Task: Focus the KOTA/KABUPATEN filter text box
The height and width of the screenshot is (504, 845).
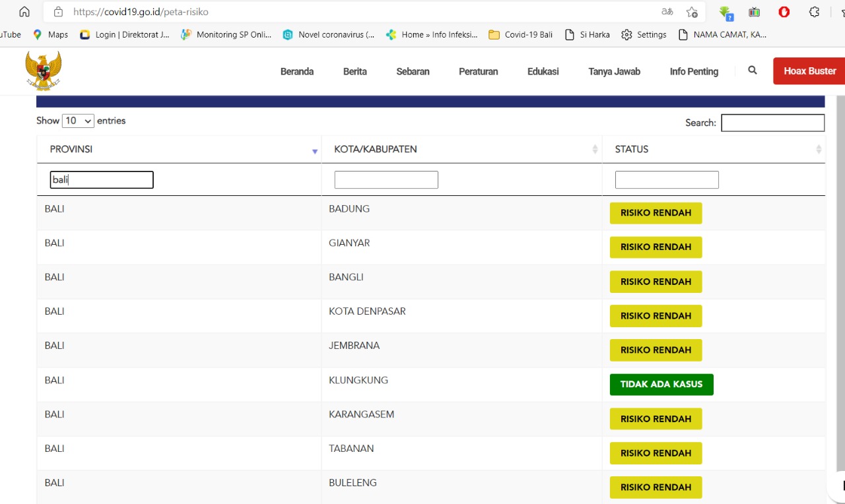Action: coord(386,180)
